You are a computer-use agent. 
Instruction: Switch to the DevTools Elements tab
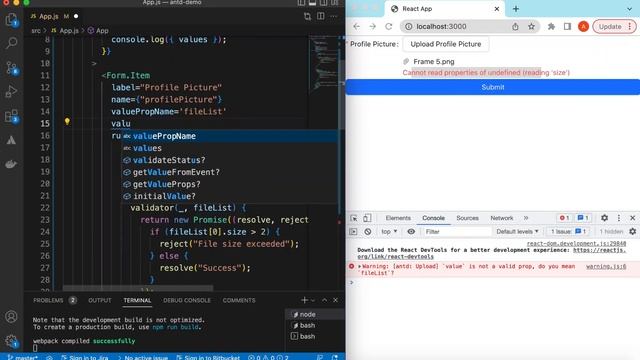click(x=398, y=218)
